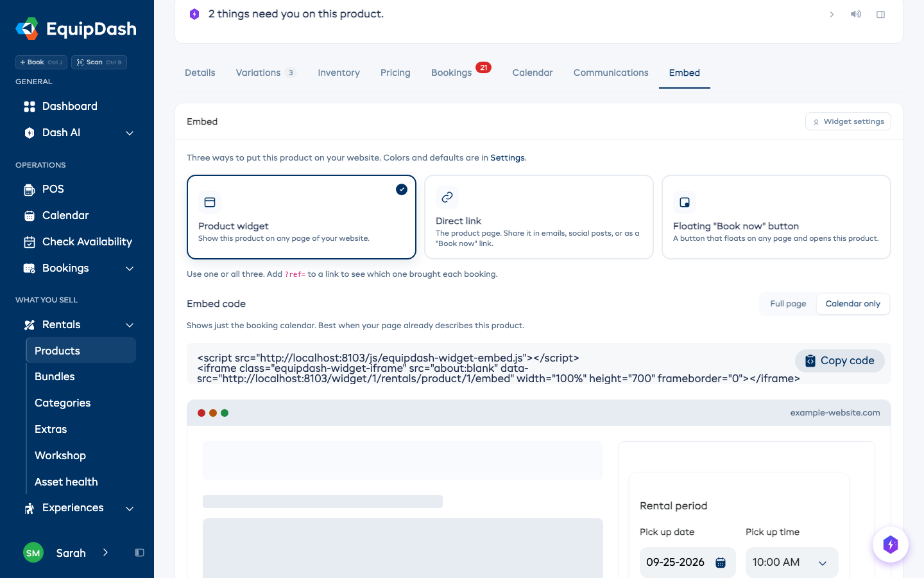This screenshot has height=578, width=924.
Task: Go to the Communications tab
Action: [611, 73]
